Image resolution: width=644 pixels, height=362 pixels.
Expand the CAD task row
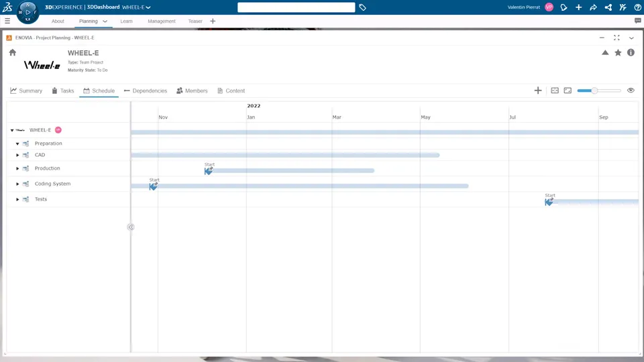pos(18,155)
